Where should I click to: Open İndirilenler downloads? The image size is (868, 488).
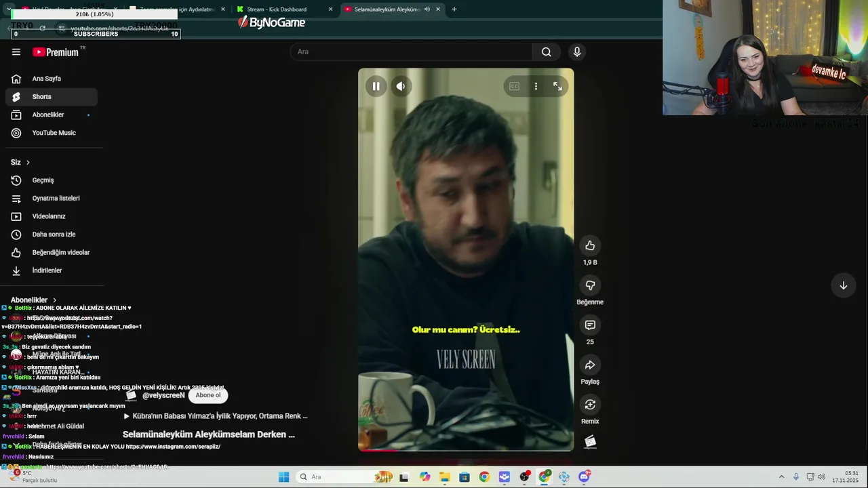coord(52,270)
